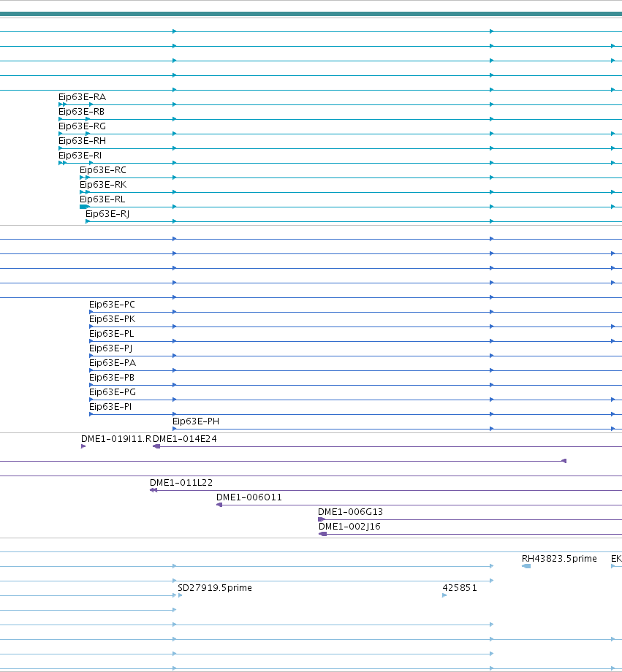622x672 pixels.
Task: Select the DME1-006O11 clone label
Action: coord(249,497)
